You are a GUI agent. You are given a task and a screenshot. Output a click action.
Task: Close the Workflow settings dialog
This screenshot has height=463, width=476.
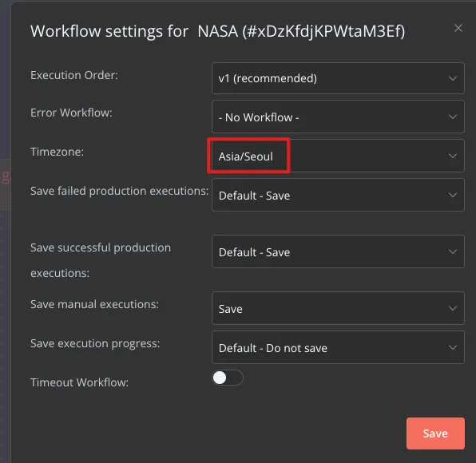coord(458,28)
